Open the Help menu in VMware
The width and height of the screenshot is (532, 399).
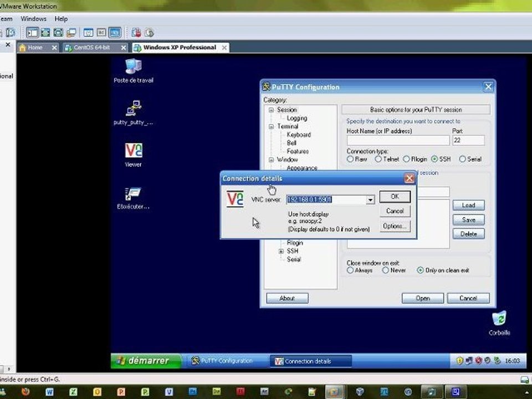pos(61,19)
